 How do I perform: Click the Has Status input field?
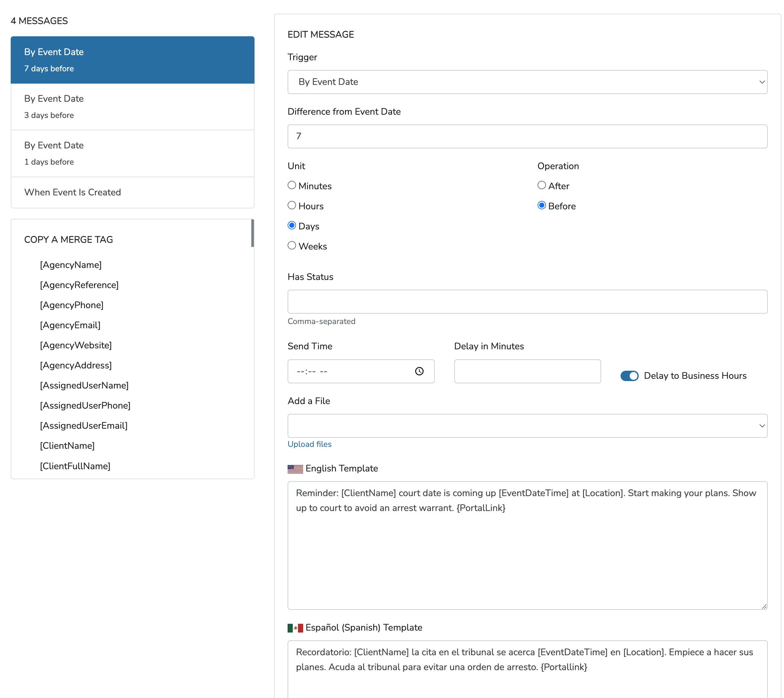click(x=527, y=302)
